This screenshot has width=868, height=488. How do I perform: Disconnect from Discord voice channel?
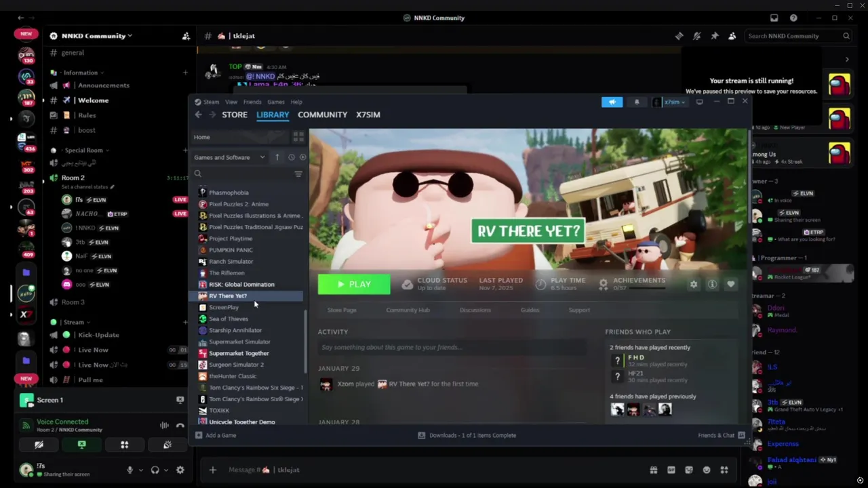pyautogui.click(x=180, y=426)
